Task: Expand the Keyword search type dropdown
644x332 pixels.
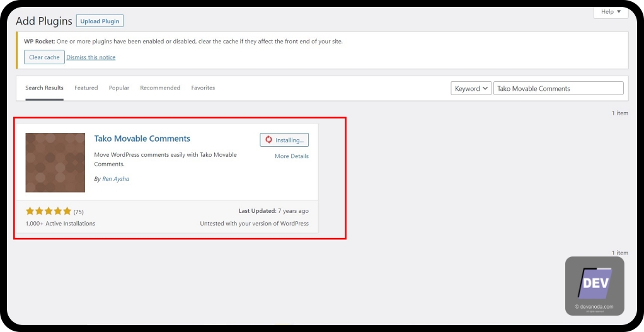Action: (471, 88)
